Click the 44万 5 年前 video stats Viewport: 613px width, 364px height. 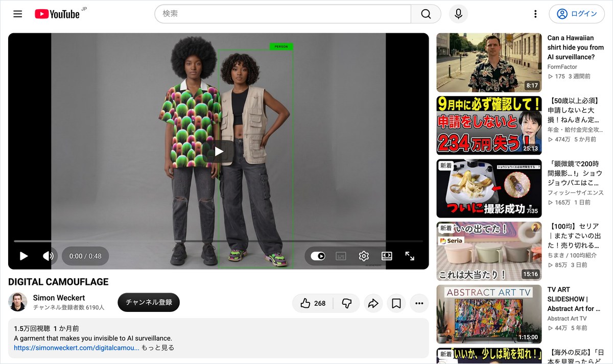[568, 328]
